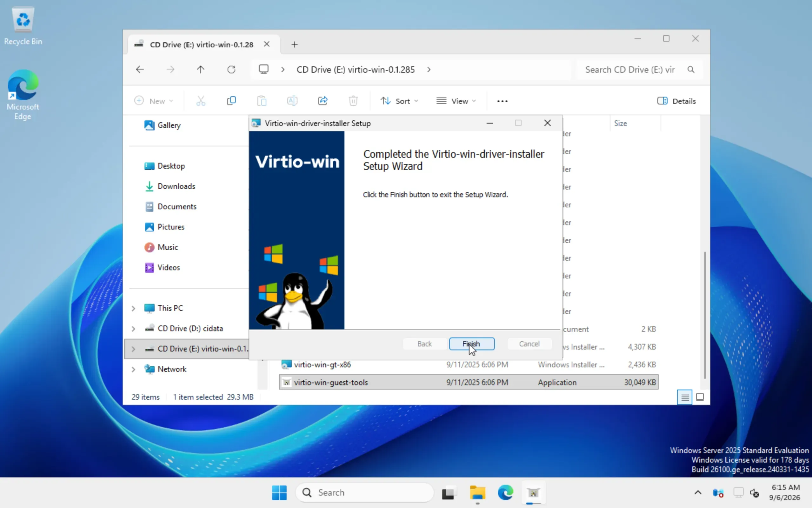Select the Microsoft Edge desktop shortcut

click(23, 95)
